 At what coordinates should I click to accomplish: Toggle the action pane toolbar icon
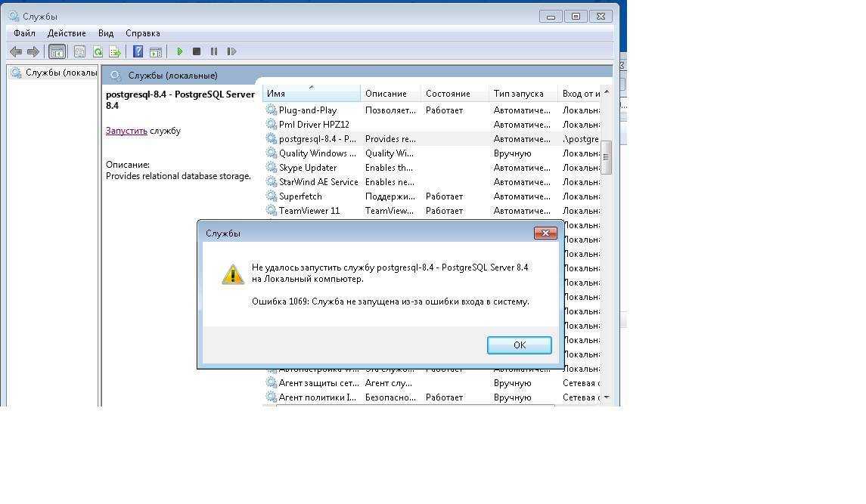point(156,52)
